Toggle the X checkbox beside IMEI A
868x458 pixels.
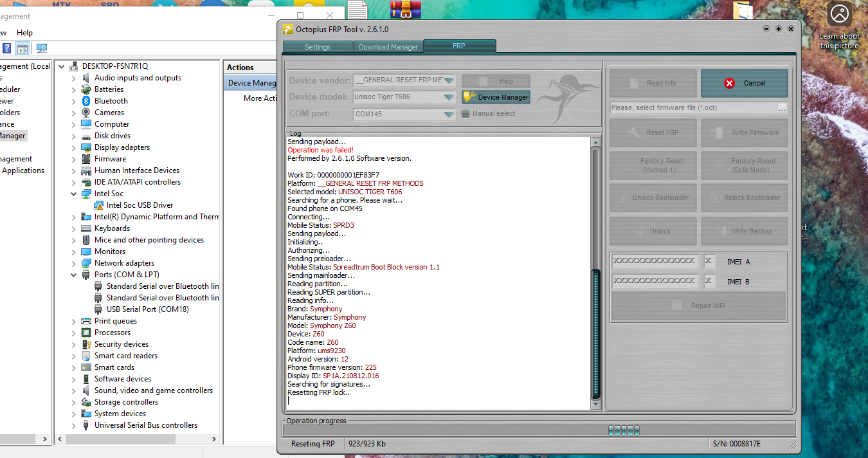click(x=709, y=261)
